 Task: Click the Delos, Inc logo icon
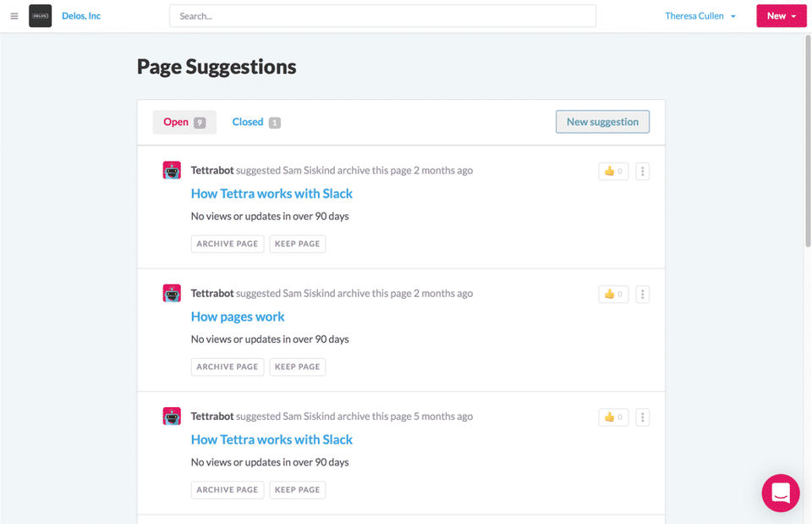[x=41, y=16]
